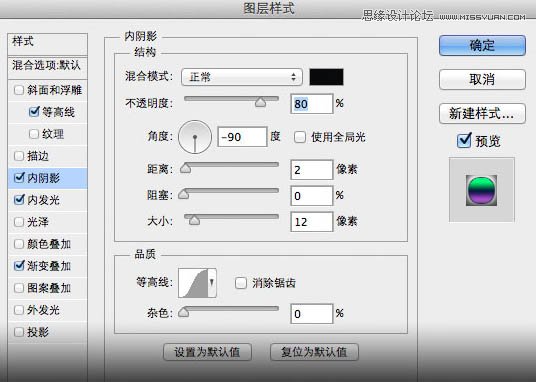Select the 斜面和浮雕 style row
536x382 pixels.
pyautogui.click(x=48, y=90)
